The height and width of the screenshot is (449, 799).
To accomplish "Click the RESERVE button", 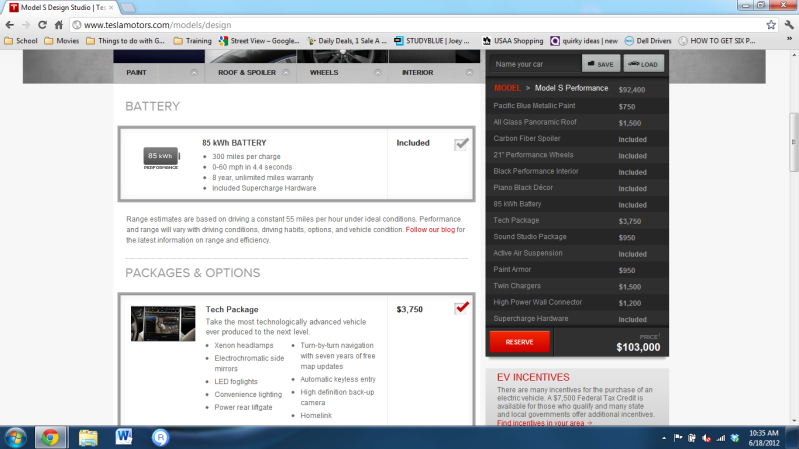I will point(519,342).
